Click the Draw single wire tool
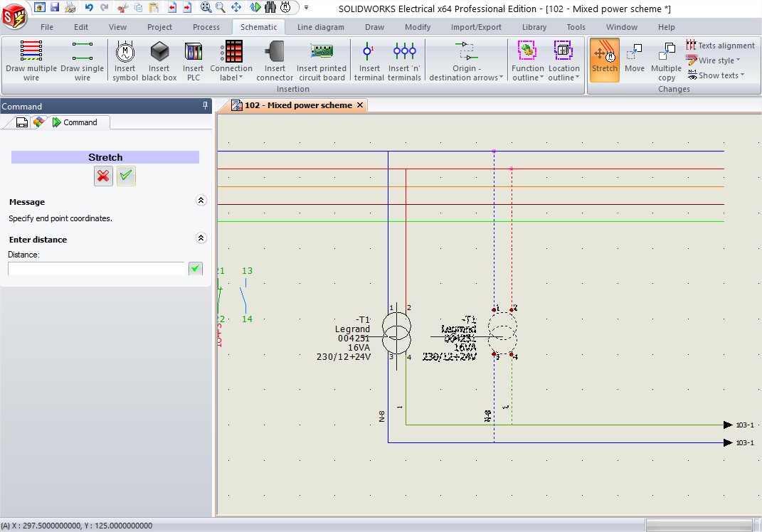762x532 pixels. 82,60
